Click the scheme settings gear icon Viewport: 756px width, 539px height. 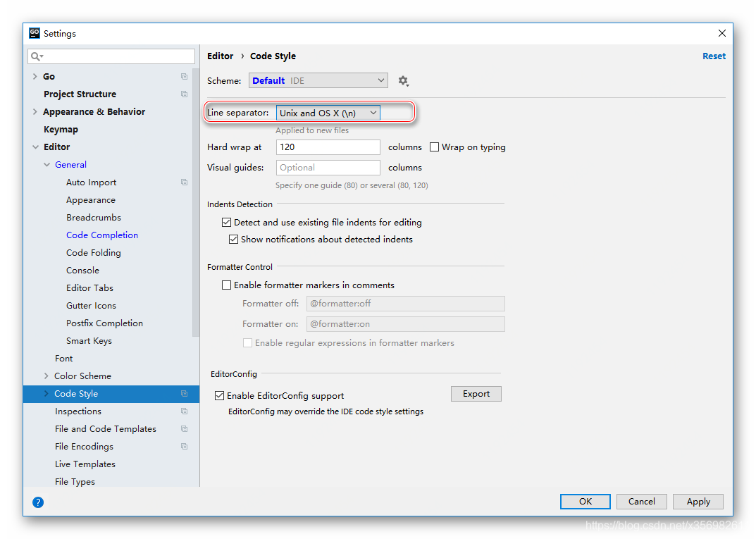pos(404,81)
